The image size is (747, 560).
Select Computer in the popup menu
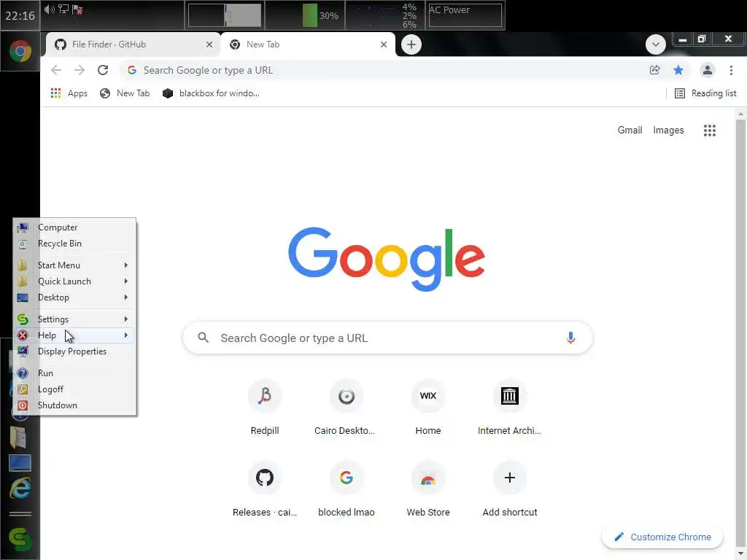pos(74,227)
